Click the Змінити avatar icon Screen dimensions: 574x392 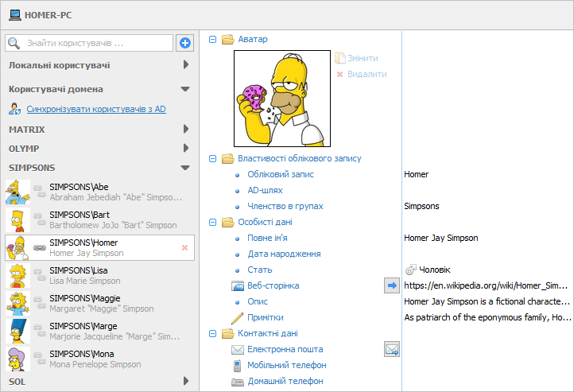339,58
